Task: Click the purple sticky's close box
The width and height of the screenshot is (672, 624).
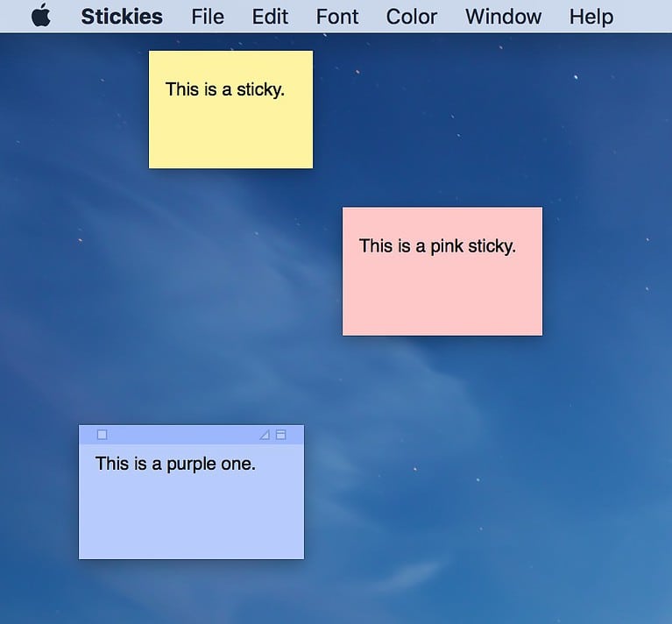Action: coord(102,435)
